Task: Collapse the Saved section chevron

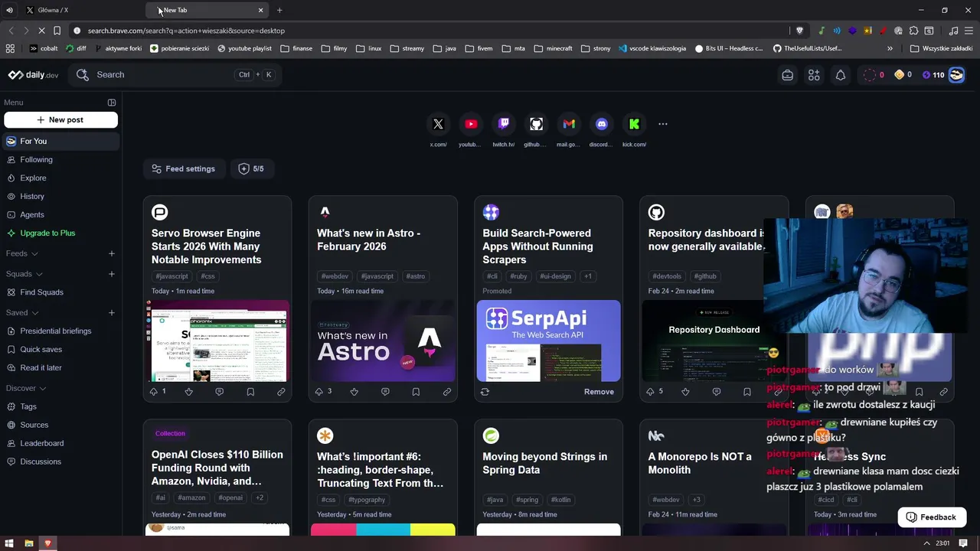Action: coord(35,313)
